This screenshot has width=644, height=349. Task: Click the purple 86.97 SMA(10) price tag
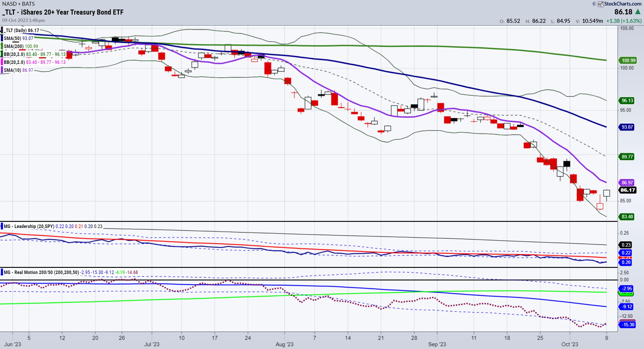[x=627, y=182]
